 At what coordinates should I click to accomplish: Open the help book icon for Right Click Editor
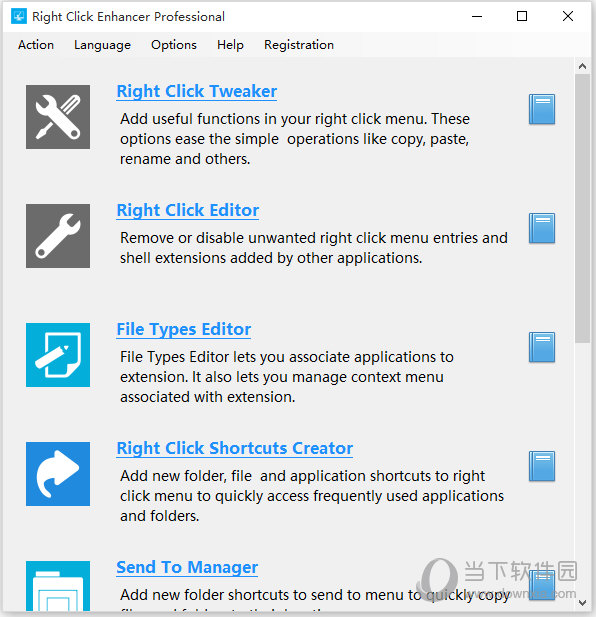click(x=542, y=228)
